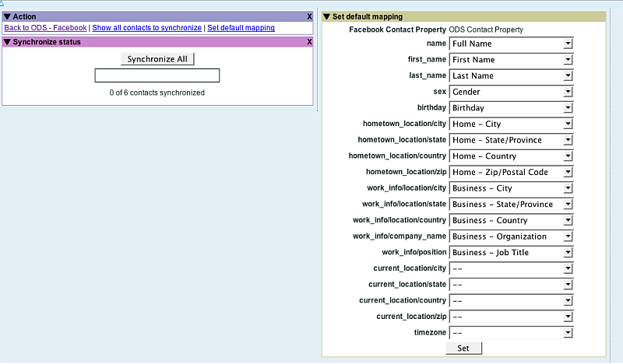Open the timezone mapping dropdown
The width and height of the screenshot is (623, 364).
pos(511,333)
